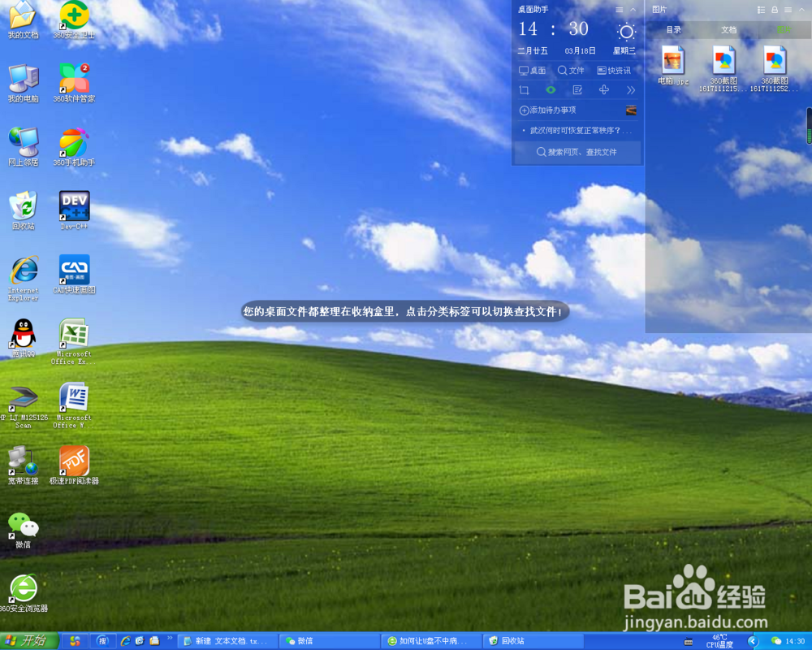Launch Internet Explorer from quick launch
812x650 pixels.
pyautogui.click(x=125, y=641)
